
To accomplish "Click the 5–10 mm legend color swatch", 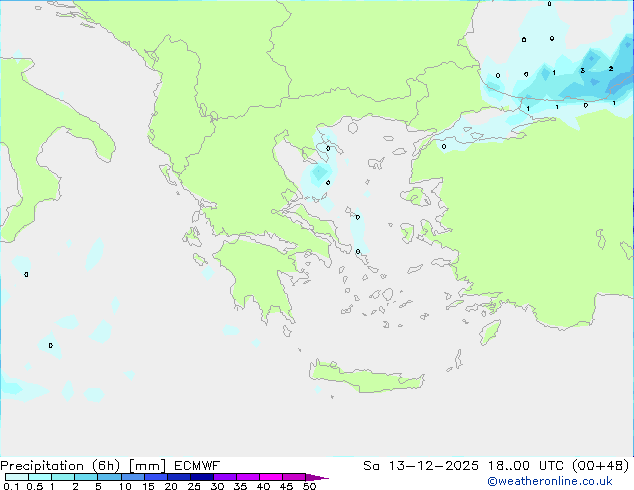I will tap(109, 477).
